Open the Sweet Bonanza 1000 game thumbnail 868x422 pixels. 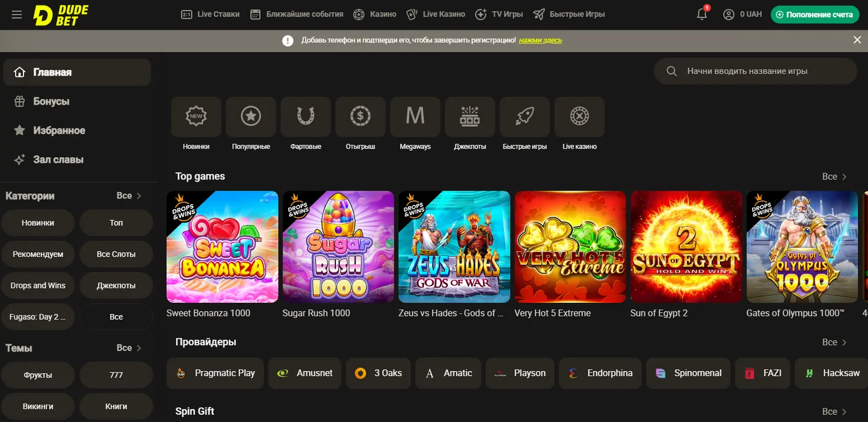click(223, 246)
